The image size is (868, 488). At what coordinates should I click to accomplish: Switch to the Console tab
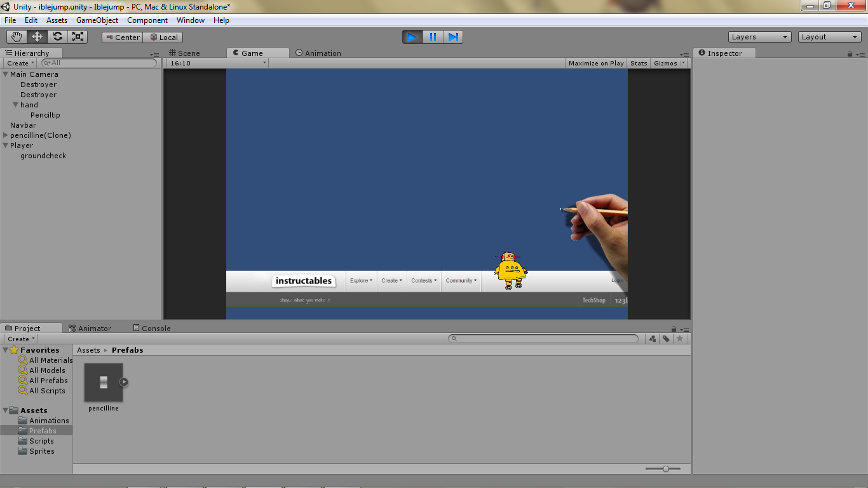pyautogui.click(x=151, y=328)
